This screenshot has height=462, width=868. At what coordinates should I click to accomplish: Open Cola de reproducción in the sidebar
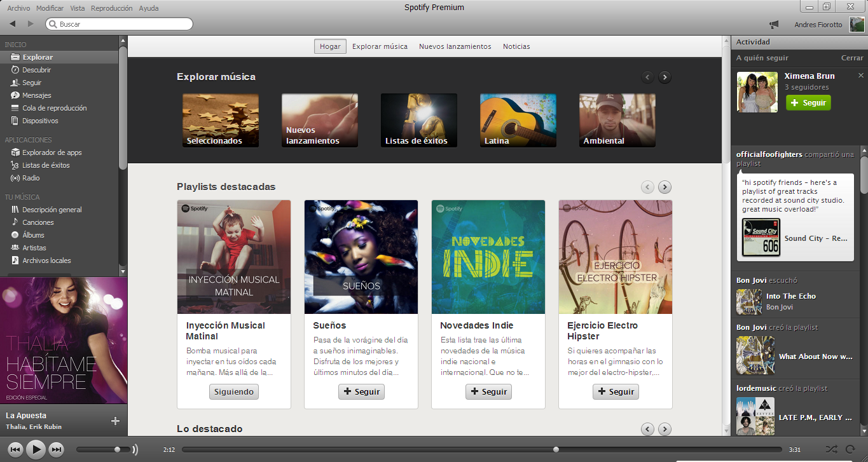click(59, 108)
